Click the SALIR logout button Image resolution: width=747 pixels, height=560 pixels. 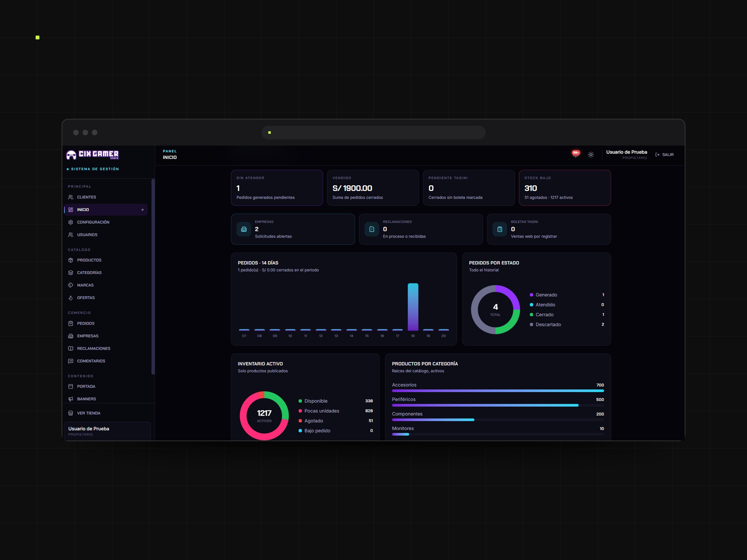click(x=664, y=155)
